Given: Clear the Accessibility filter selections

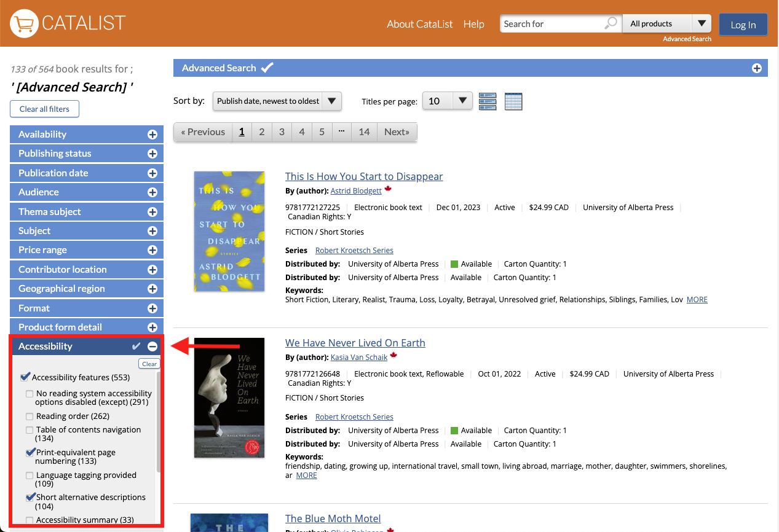Looking at the screenshot, I should [149, 364].
